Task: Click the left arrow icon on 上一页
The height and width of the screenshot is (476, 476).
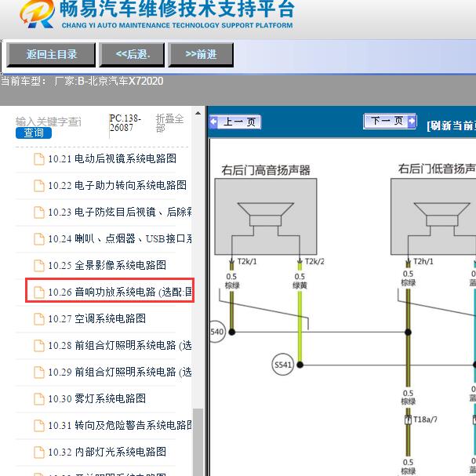Action: click(213, 122)
